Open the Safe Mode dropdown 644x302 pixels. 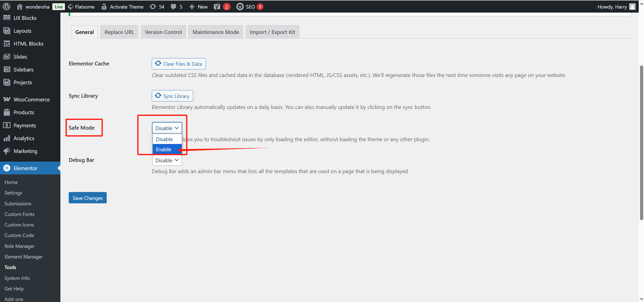[167, 128]
